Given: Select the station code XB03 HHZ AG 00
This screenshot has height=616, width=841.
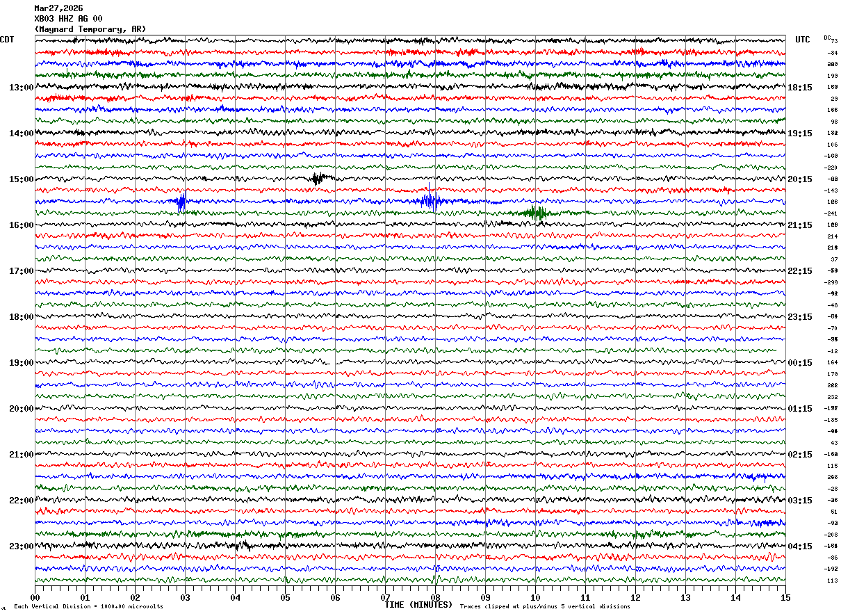Looking at the screenshot, I should pos(68,19).
